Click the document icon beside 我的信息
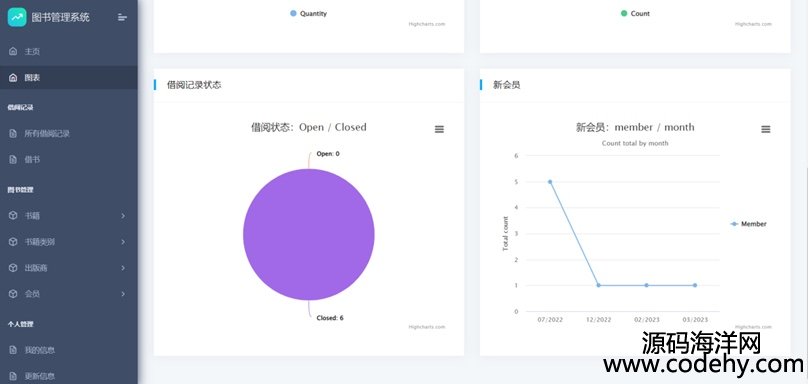Screen dimensions: 808x384 (13, 350)
